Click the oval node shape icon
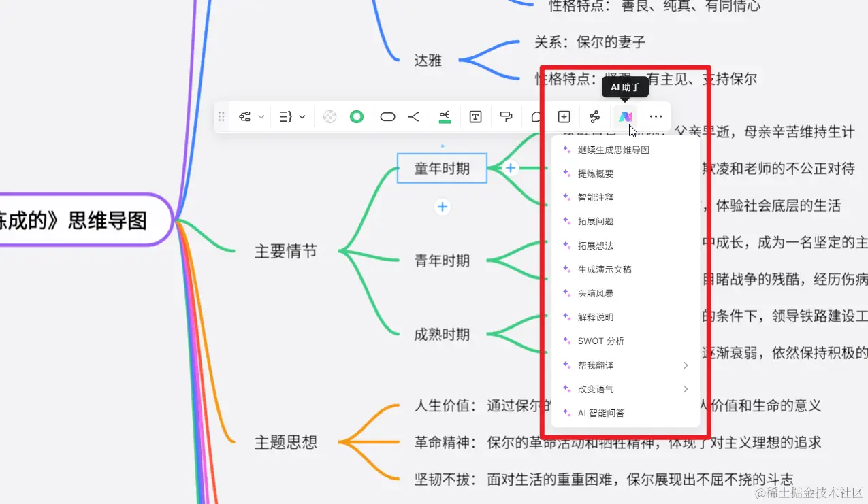 tap(387, 116)
